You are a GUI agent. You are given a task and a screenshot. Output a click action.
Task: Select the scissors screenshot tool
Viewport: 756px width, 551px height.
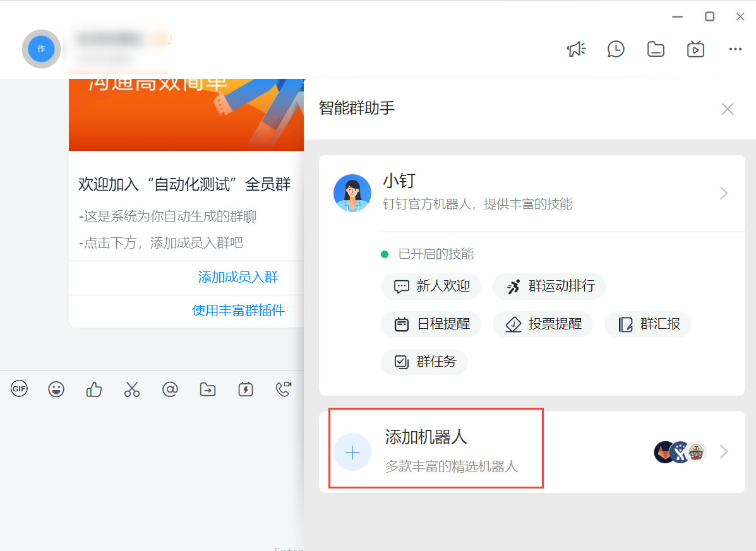pos(131,389)
